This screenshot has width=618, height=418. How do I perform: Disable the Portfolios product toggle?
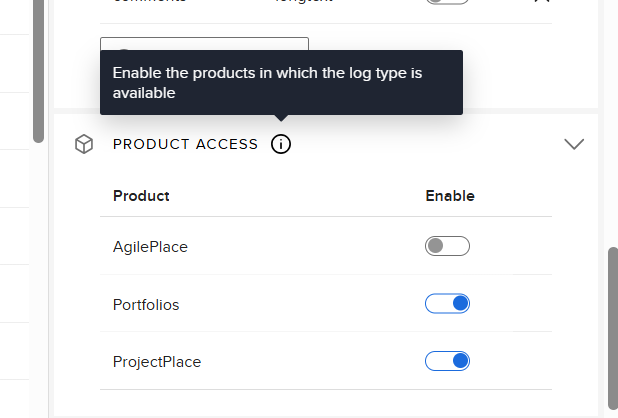click(x=447, y=304)
